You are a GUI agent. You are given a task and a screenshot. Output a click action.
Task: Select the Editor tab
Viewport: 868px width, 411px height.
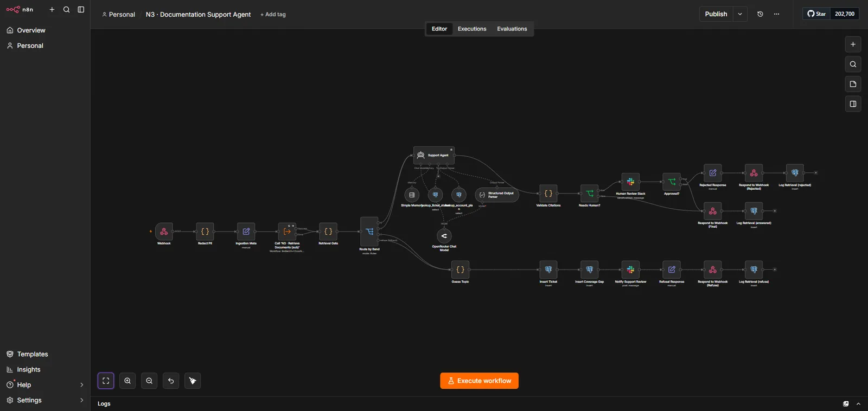[439, 29]
